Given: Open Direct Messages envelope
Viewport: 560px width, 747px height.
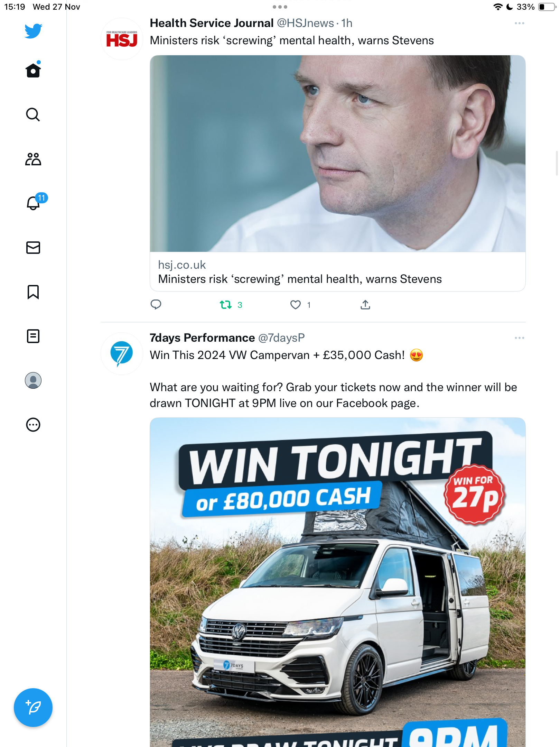Looking at the screenshot, I should click(33, 248).
